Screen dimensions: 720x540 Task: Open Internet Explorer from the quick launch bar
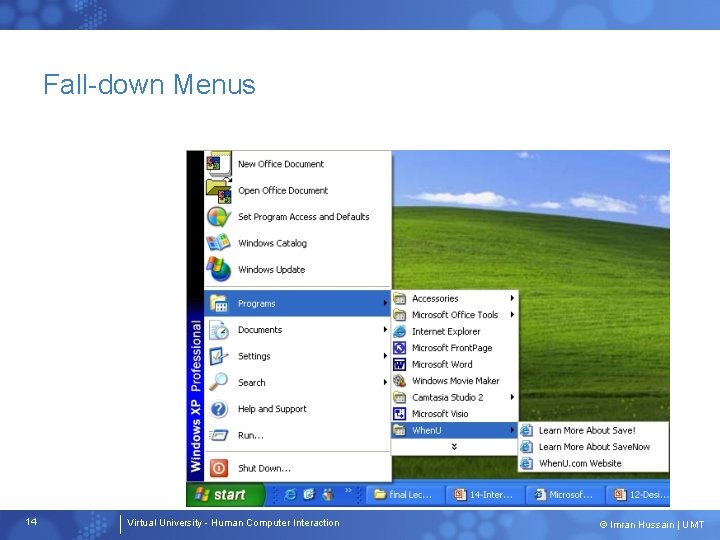tap(290, 495)
